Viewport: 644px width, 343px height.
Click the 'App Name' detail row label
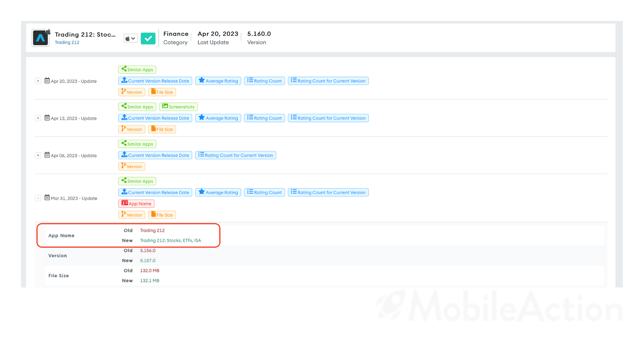61,235
